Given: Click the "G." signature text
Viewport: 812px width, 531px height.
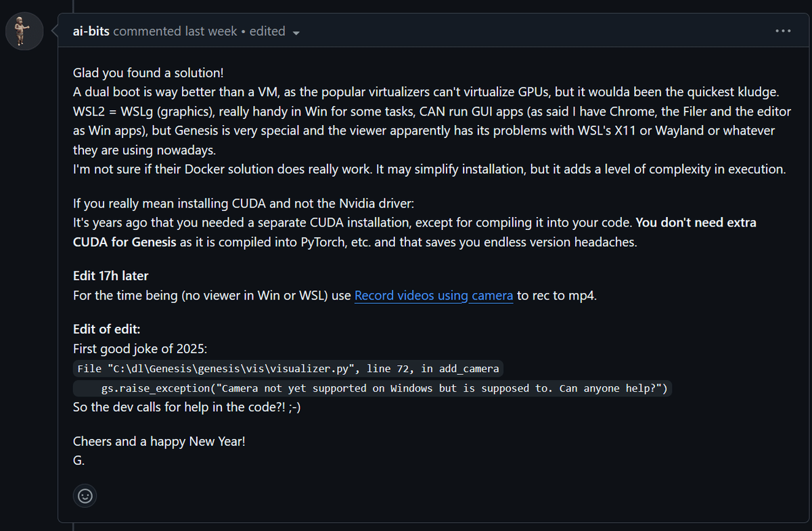Looking at the screenshot, I should pos(78,461).
